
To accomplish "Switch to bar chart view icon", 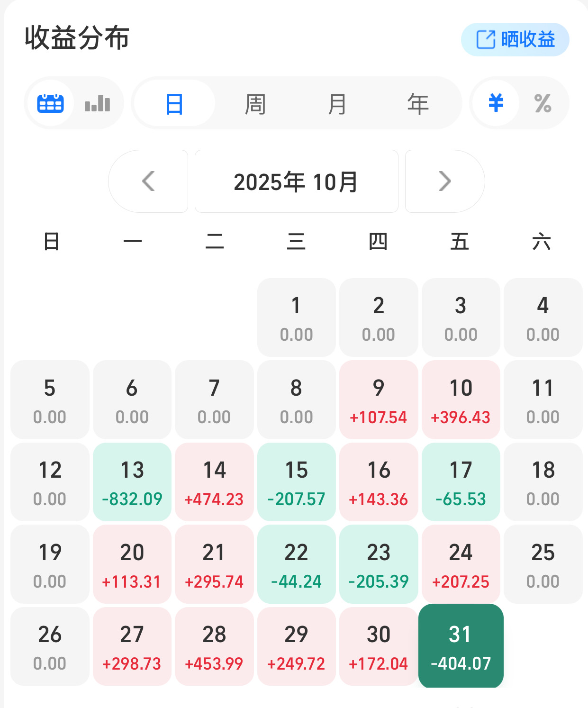I will pos(98,103).
